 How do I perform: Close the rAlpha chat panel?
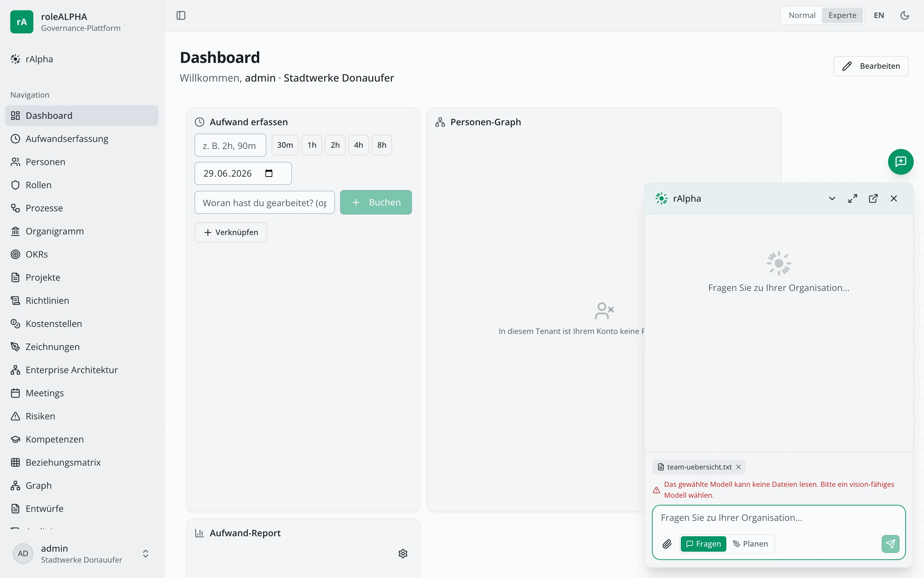[x=894, y=198]
